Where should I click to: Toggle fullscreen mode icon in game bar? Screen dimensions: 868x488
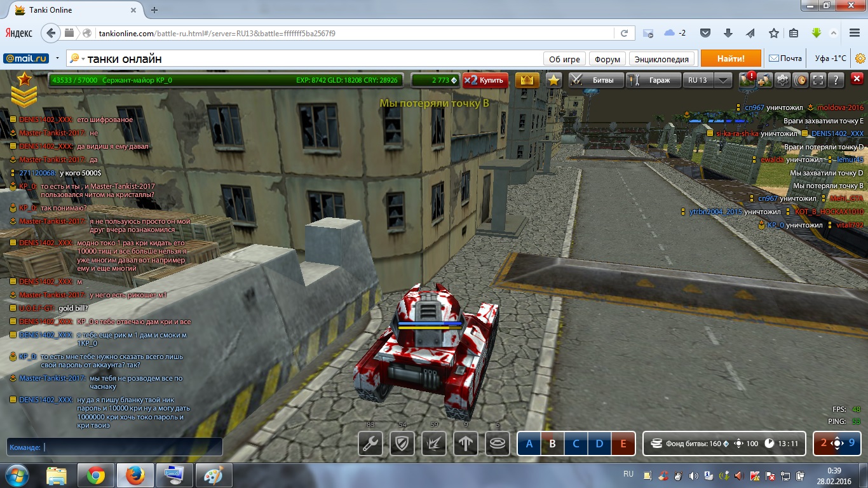pos(818,80)
